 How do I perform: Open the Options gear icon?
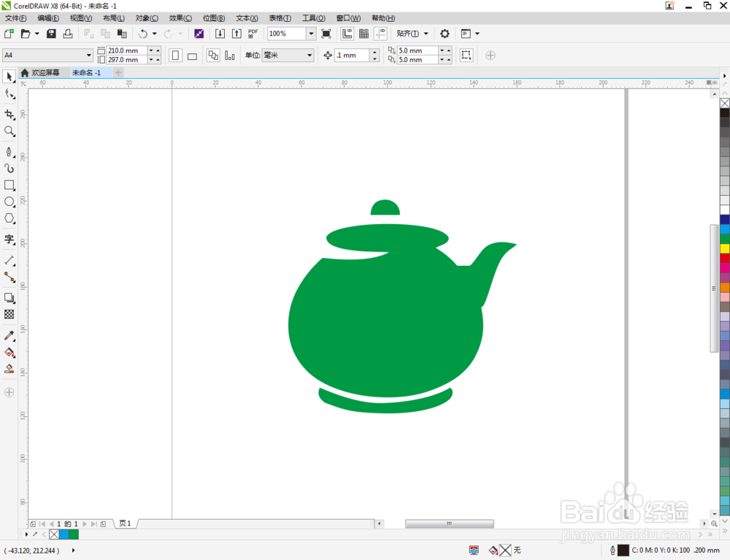click(445, 34)
